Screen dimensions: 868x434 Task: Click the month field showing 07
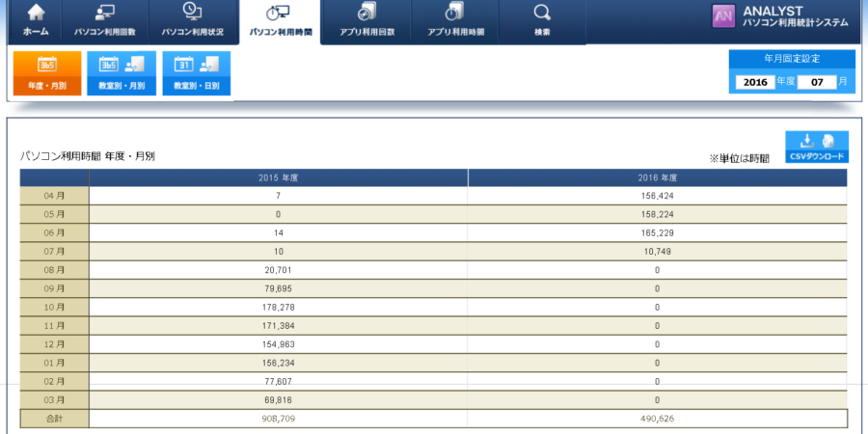click(816, 82)
